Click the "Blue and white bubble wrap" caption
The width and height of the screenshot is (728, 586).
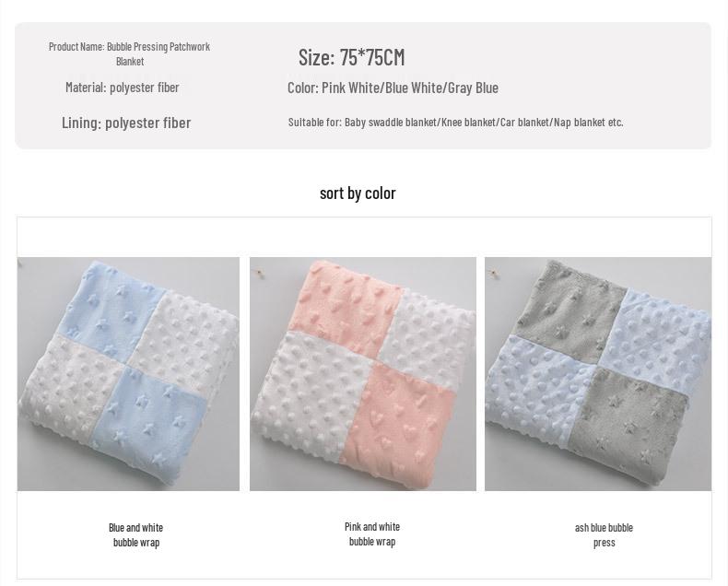pos(136,534)
